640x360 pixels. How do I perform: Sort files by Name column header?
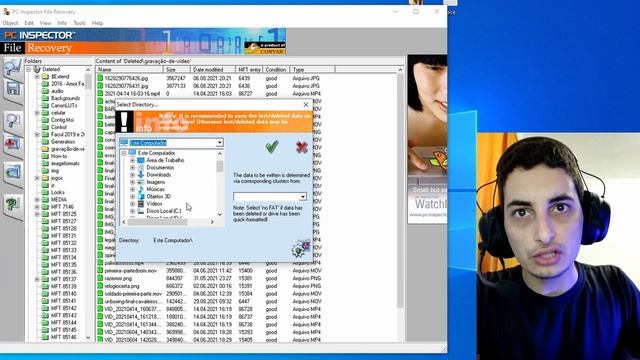coord(129,70)
